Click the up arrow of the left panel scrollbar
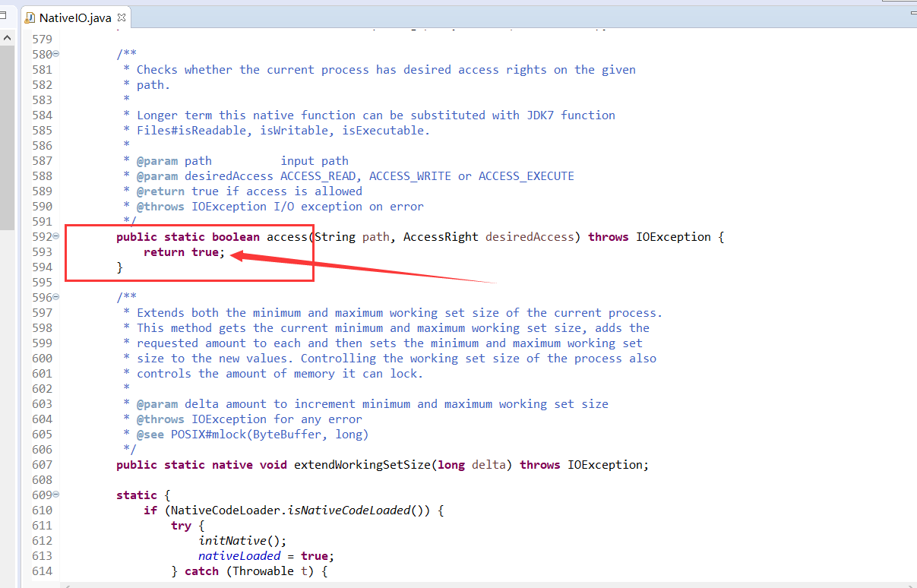Viewport: 917px width, 588px height. click(x=7, y=37)
